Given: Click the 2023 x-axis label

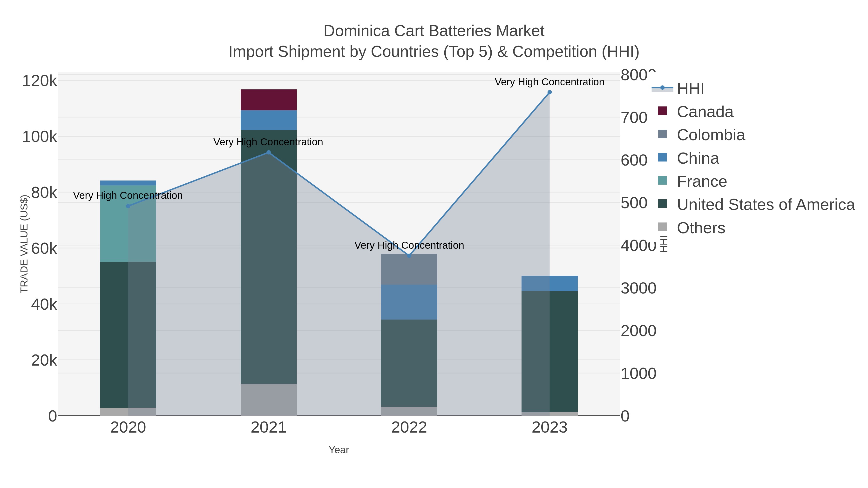Looking at the screenshot, I should tap(549, 428).
